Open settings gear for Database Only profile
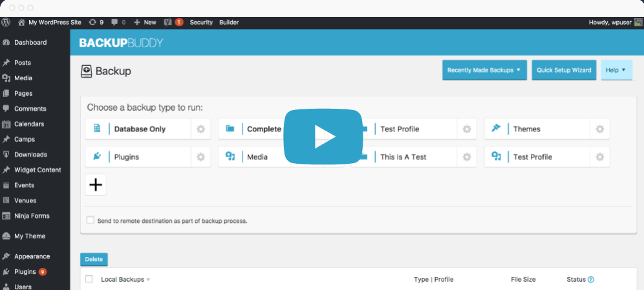644x290 pixels. [x=200, y=129]
